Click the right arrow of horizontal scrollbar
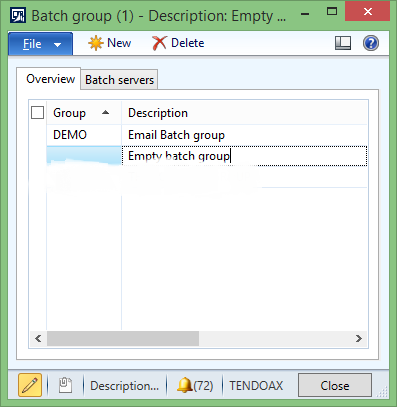This screenshot has width=397, height=407. click(359, 339)
